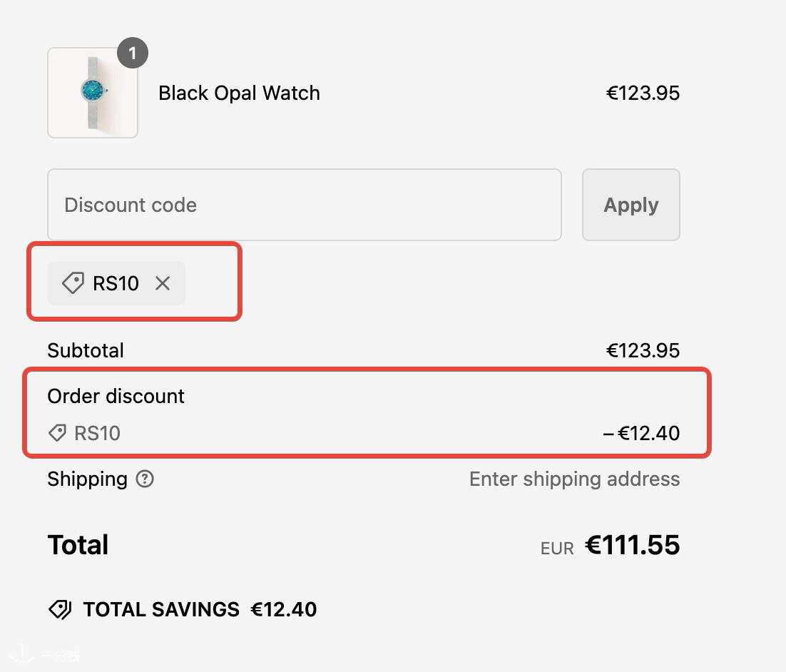This screenshot has height=672, width=786.
Task: Click the Shipping help question icon
Action: click(145, 479)
